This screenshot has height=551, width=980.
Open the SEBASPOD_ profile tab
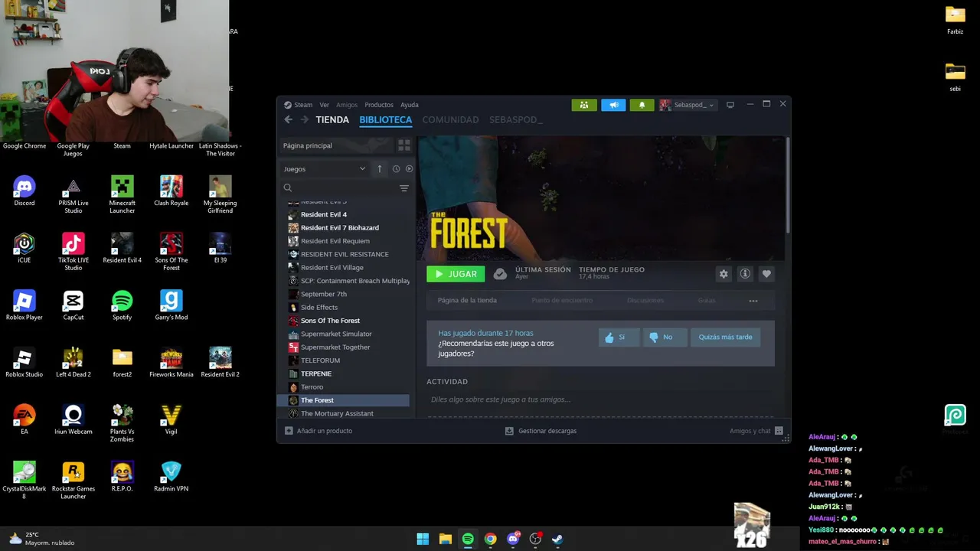[x=516, y=119]
